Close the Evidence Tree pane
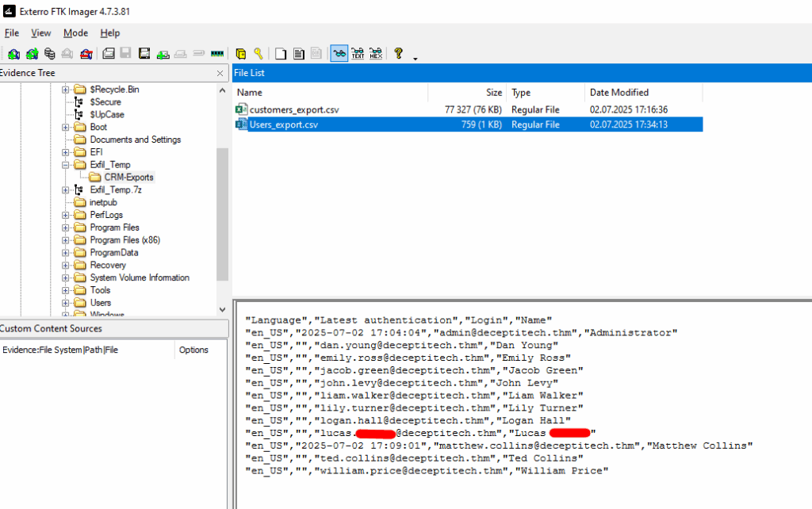Viewport: 812px width, 509px height. (220, 74)
